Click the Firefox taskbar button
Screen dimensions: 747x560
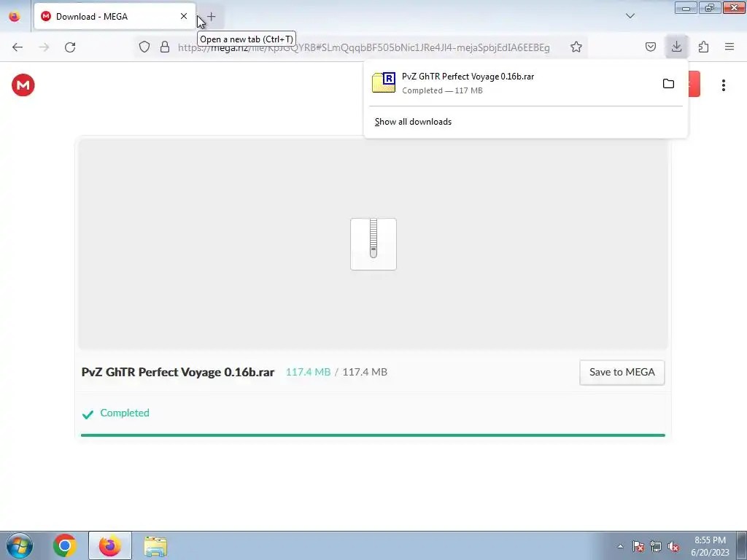click(x=110, y=545)
